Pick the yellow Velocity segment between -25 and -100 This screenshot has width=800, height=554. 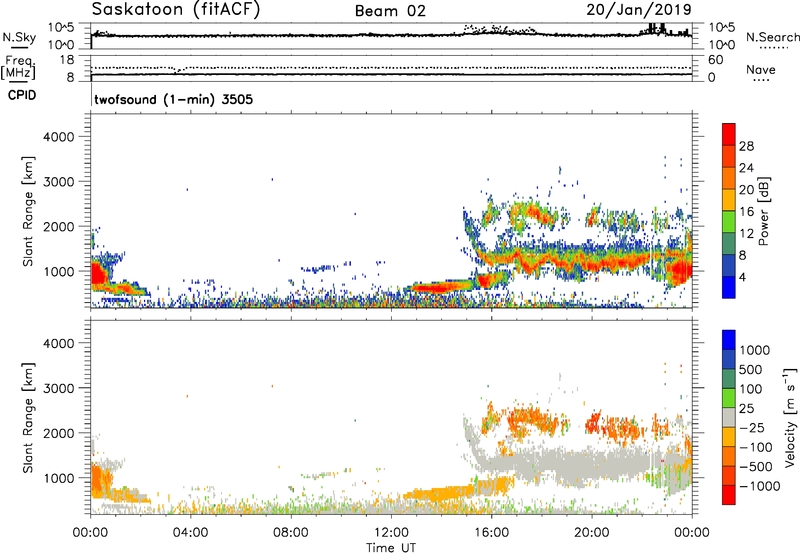(729, 437)
